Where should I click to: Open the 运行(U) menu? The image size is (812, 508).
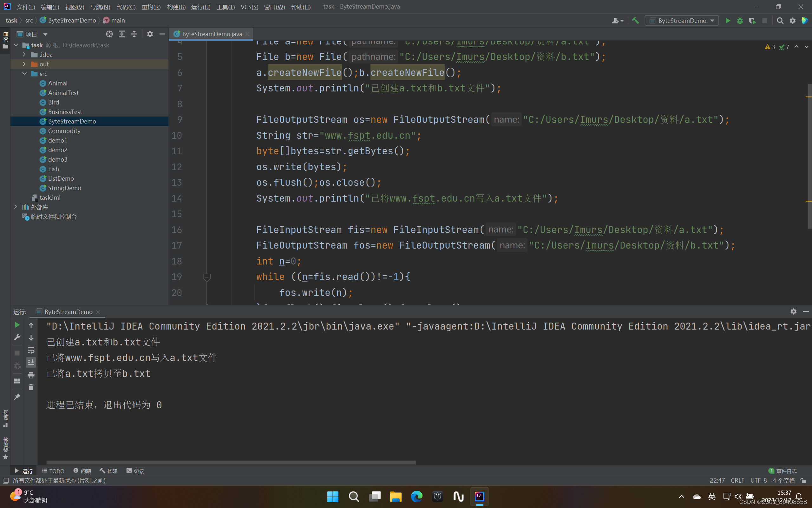coord(201,7)
